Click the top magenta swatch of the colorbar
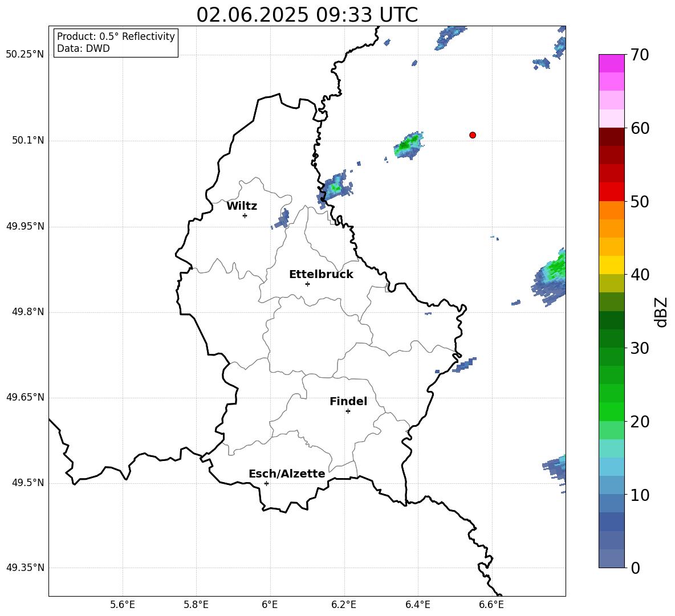 click(611, 63)
